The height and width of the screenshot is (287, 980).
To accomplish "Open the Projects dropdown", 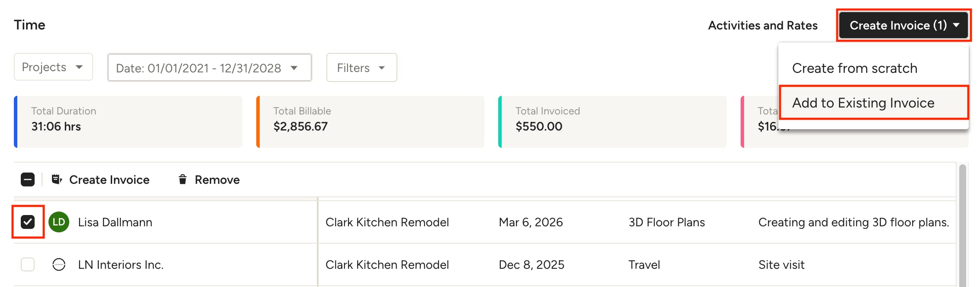I will 53,67.
